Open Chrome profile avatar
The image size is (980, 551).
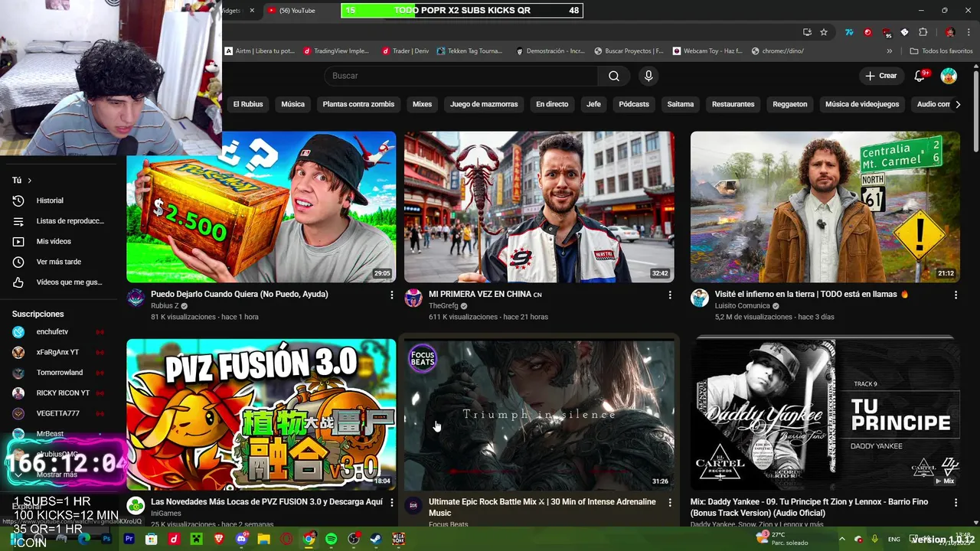949,32
